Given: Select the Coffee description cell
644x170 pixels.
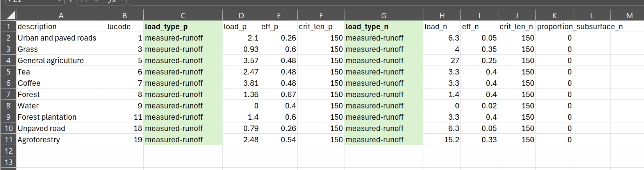Looking at the screenshot, I should pos(29,83).
